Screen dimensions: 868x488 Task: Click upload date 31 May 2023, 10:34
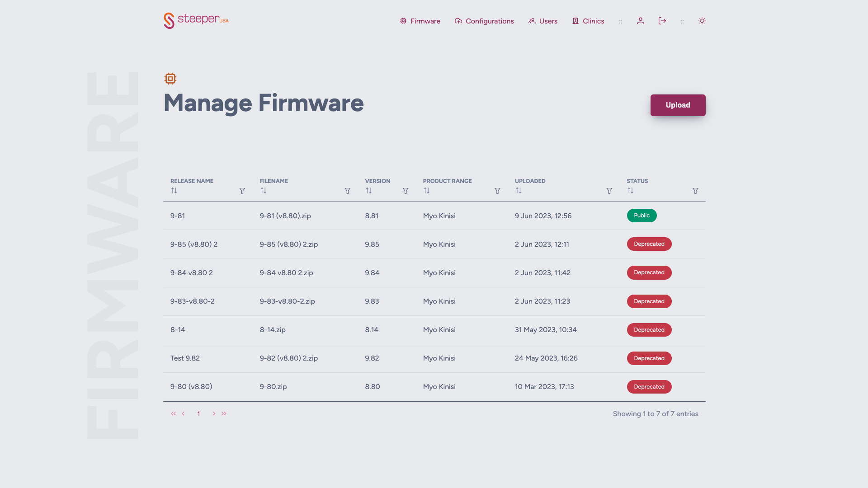[546, 330]
